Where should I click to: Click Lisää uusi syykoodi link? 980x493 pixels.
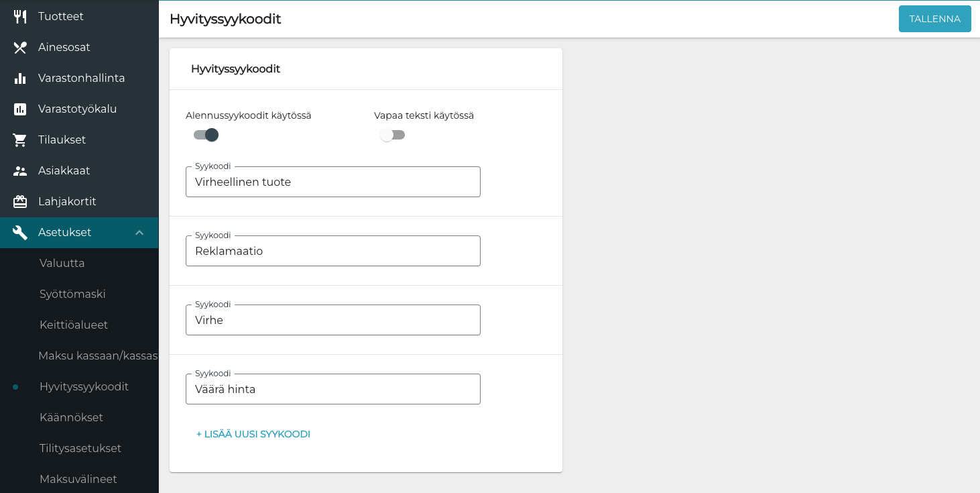coord(253,434)
